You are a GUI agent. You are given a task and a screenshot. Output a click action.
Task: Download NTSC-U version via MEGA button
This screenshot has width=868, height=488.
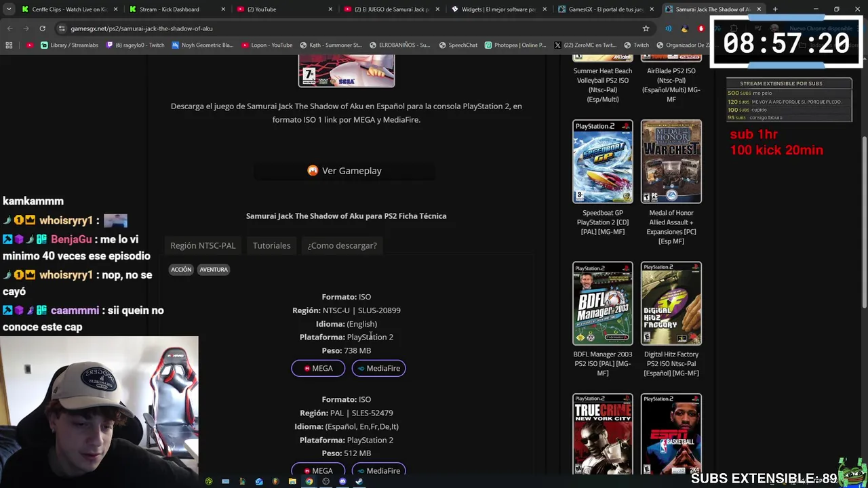click(x=318, y=368)
